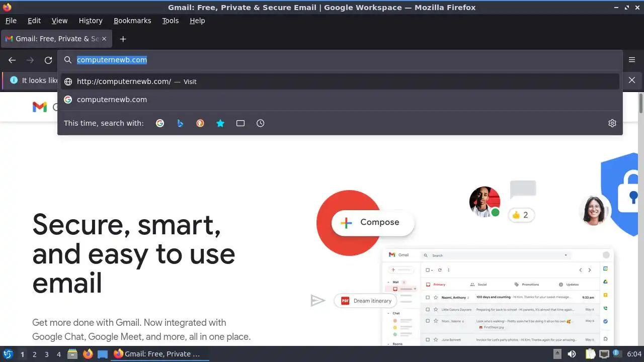The width and height of the screenshot is (644, 362).
Task: Dismiss the notification bar with X
Action: point(632,80)
